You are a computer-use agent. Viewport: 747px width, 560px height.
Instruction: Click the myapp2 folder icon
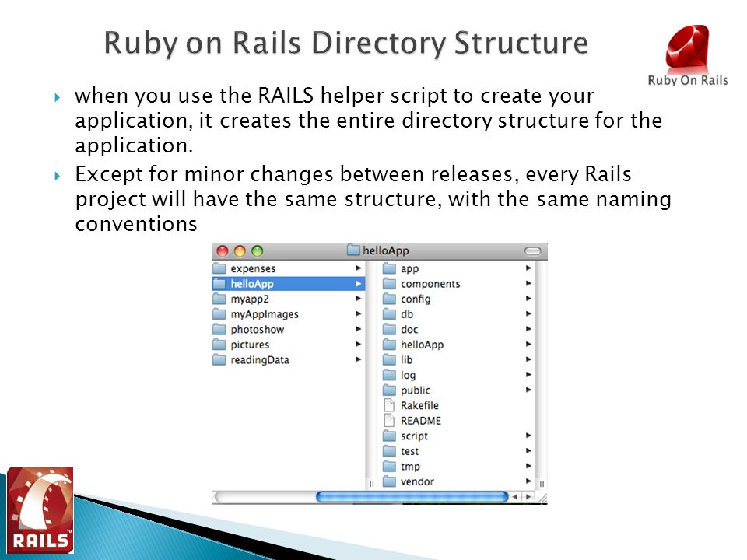(219, 299)
